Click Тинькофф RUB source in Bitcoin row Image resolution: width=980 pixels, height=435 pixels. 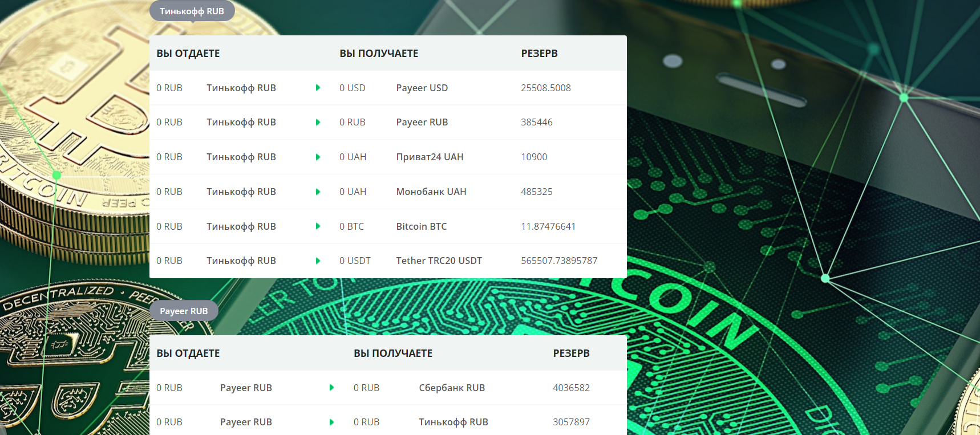coord(241,226)
